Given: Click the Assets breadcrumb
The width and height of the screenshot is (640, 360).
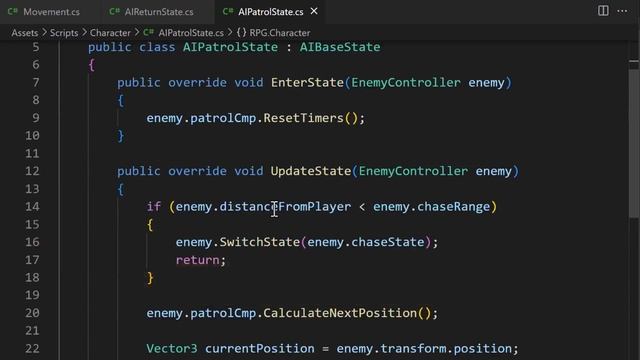Looking at the screenshot, I should [x=24, y=33].
